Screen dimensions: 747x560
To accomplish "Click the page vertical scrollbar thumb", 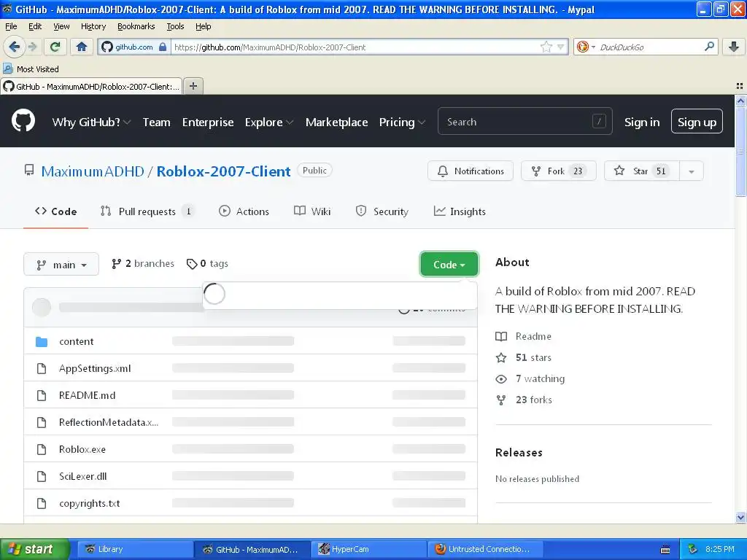I will [740, 152].
